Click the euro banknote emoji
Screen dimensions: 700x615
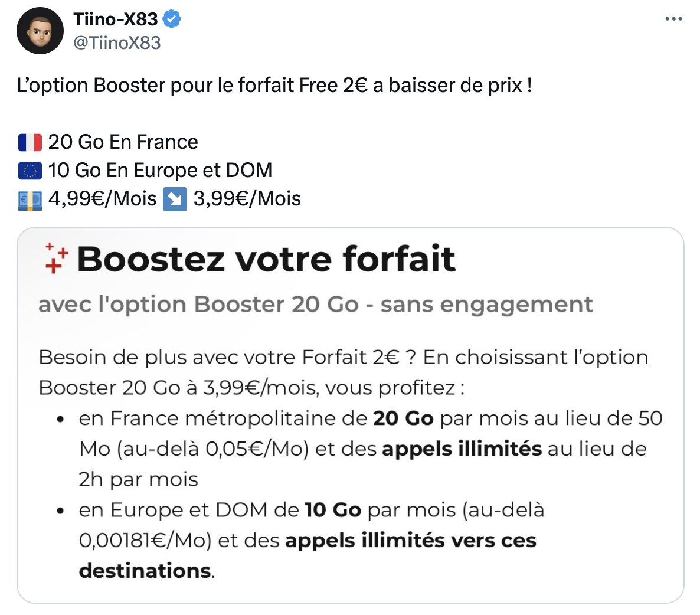point(30,201)
